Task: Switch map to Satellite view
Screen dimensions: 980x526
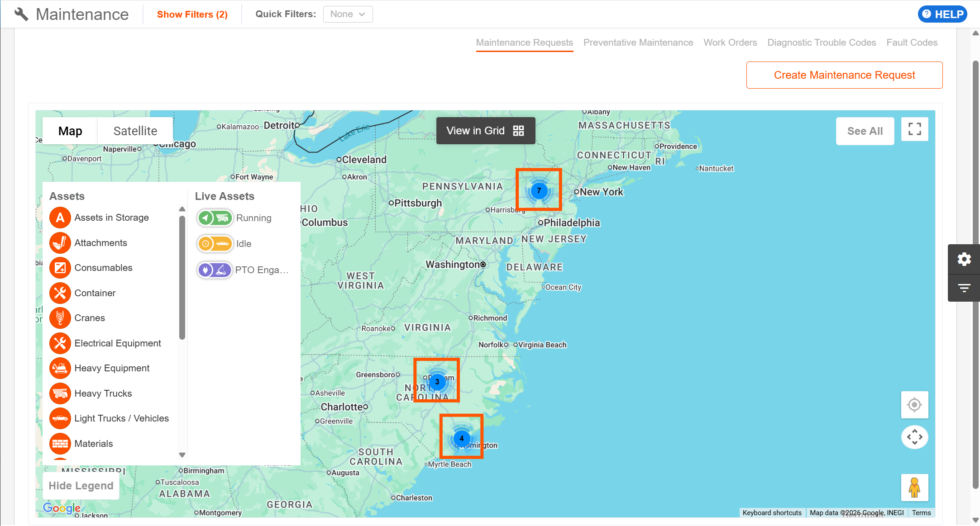Action: [135, 131]
